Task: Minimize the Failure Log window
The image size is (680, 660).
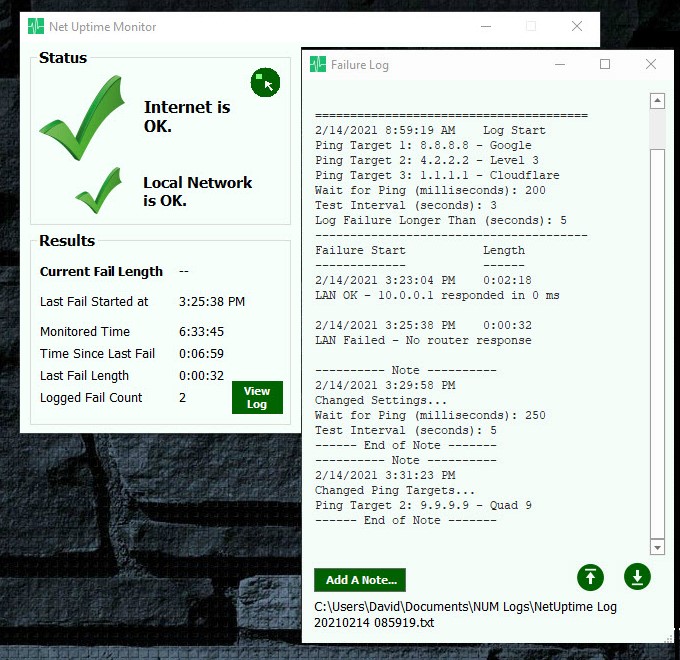Action: pos(560,65)
